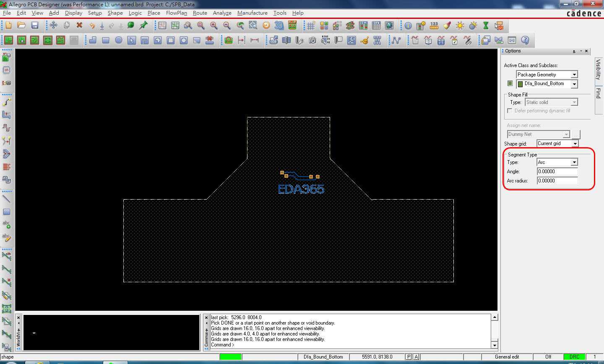Click the green pushpin Fix icon
Image resolution: width=604 pixels, height=364 pixels.
coord(143,26)
